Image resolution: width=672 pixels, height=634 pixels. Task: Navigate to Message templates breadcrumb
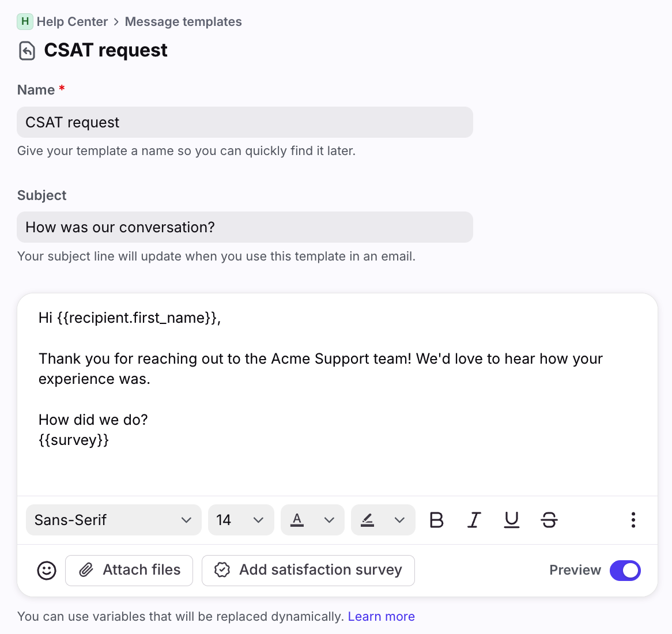pyautogui.click(x=183, y=22)
